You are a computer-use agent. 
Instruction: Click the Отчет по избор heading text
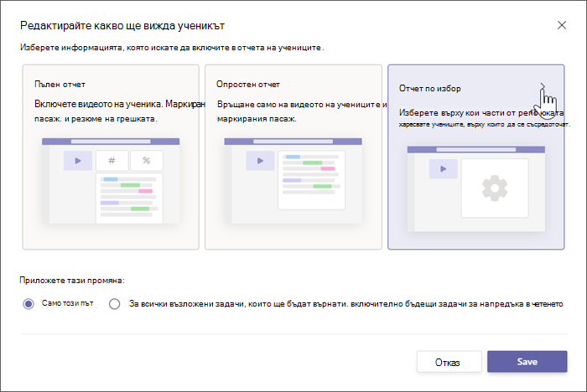[x=429, y=88]
